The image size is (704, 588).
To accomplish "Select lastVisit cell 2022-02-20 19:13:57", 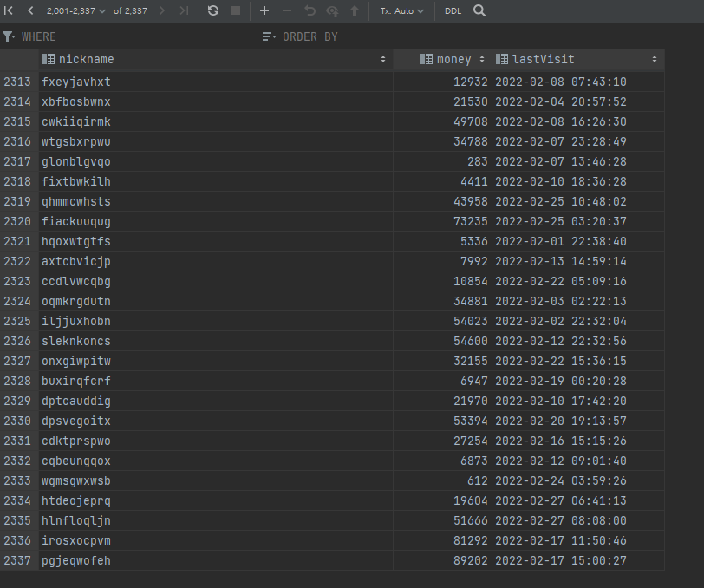I will pos(578,421).
